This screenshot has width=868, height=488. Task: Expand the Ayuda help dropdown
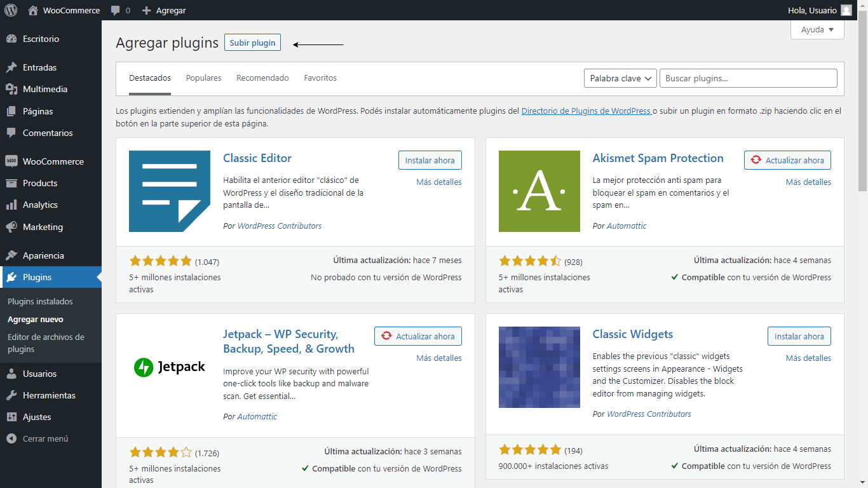point(817,30)
